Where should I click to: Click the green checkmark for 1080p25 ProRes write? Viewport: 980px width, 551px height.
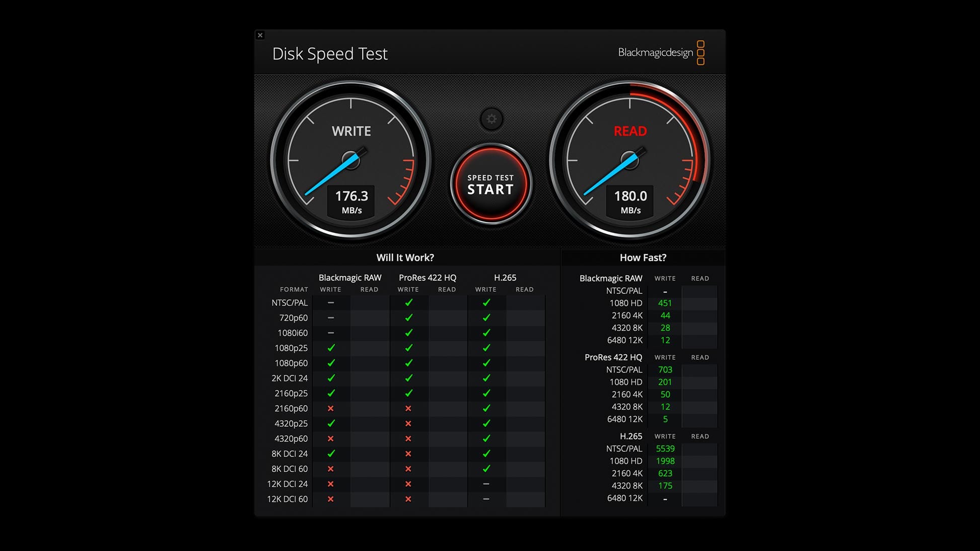click(x=408, y=348)
